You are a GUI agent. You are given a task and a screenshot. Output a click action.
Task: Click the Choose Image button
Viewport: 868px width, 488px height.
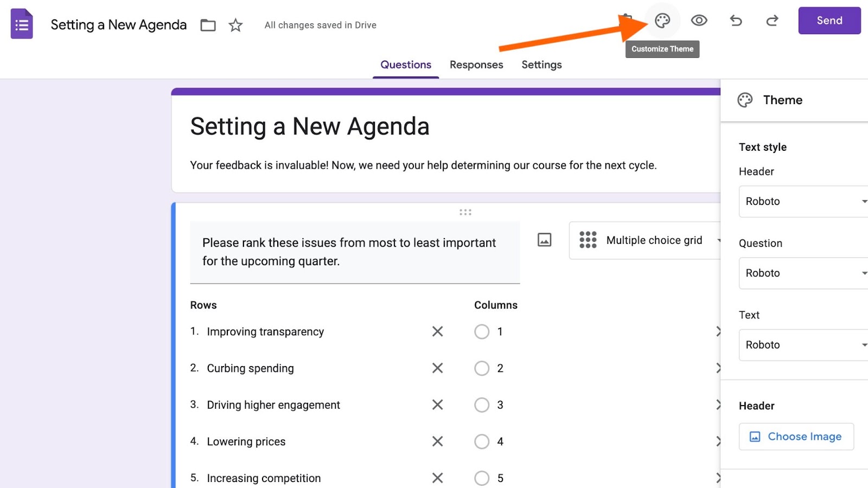(796, 436)
